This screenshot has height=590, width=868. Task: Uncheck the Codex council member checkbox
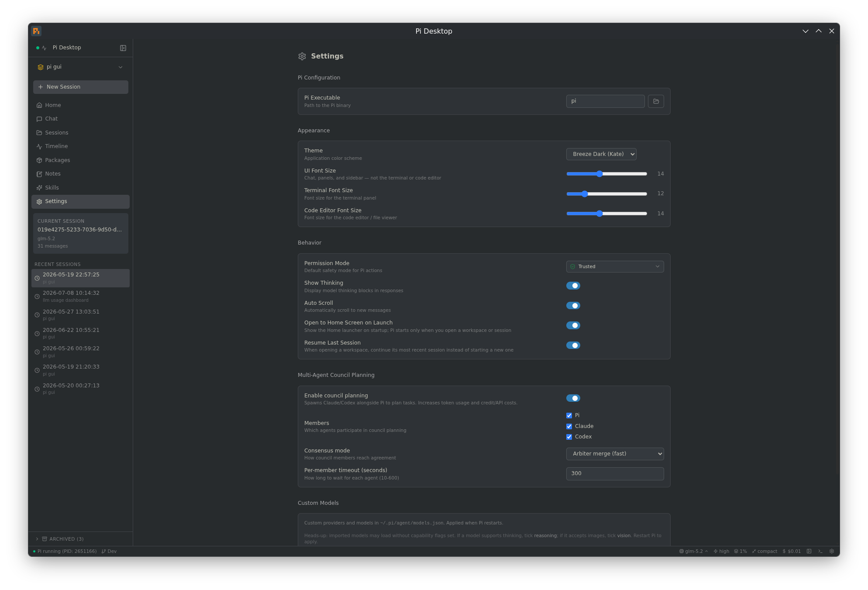pos(569,437)
